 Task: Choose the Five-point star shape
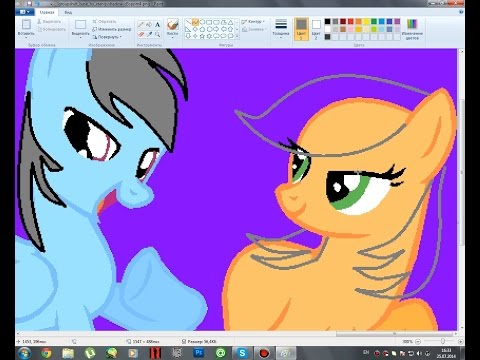click(202, 36)
